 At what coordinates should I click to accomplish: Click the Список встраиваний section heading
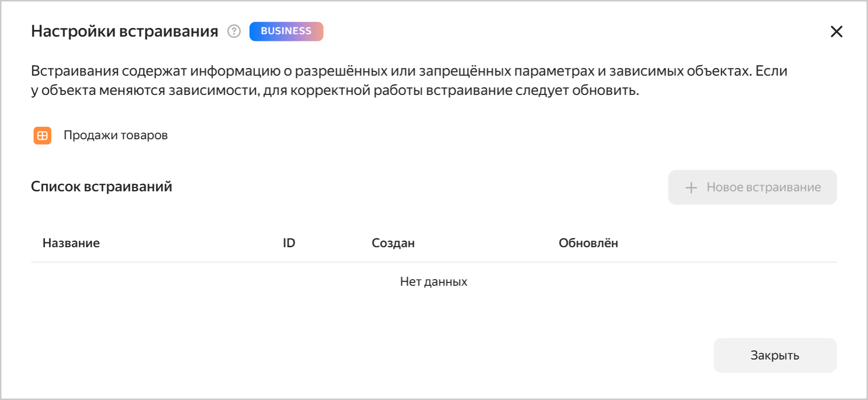click(x=101, y=187)
